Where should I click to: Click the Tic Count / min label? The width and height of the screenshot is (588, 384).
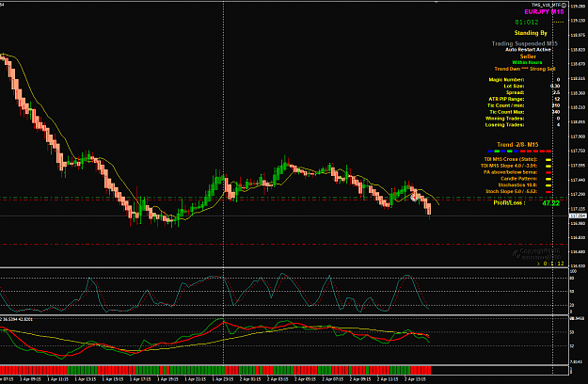pos(505,105)
